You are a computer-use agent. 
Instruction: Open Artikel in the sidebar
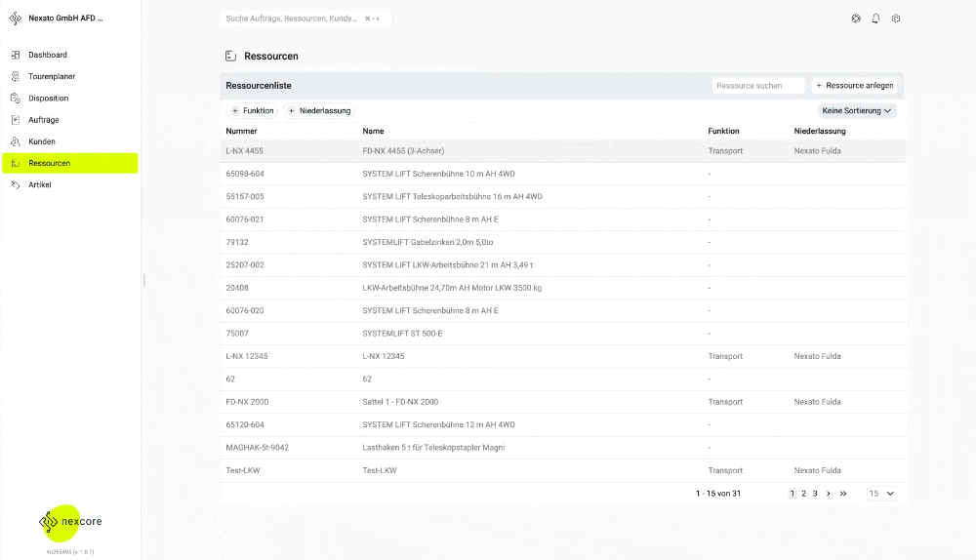[x=40, y=184]
